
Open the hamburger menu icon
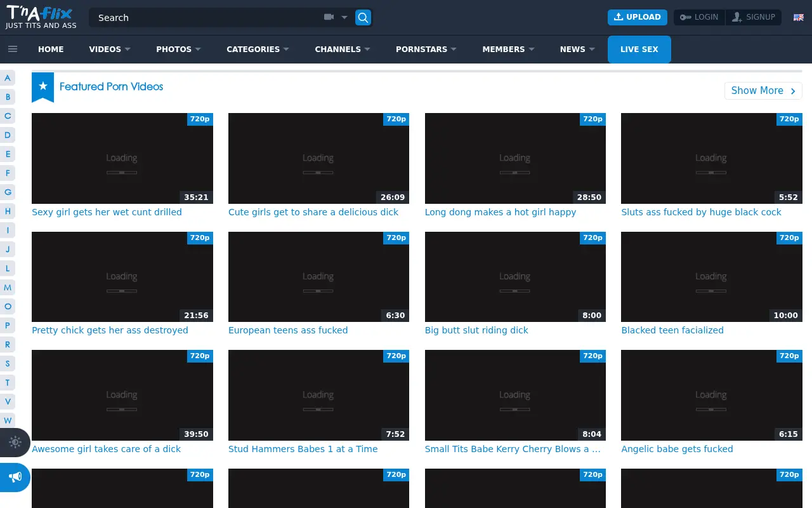click(x=13, y=49)
